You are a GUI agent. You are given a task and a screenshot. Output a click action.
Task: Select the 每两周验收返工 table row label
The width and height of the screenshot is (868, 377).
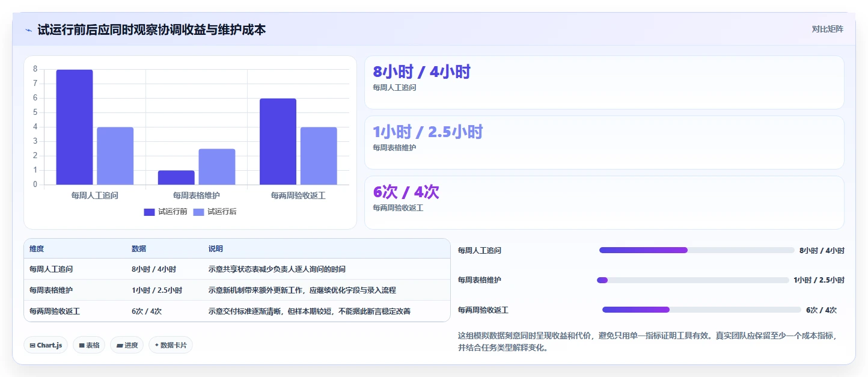55,311
